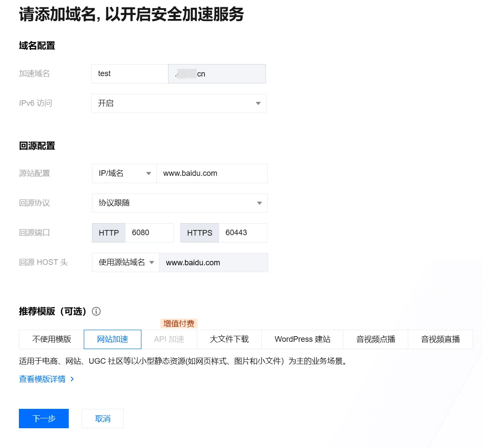Click the 回源 HOST 头 value www.baidu.com
Viewport: 483px width, 448px height.
coord(214,262)
